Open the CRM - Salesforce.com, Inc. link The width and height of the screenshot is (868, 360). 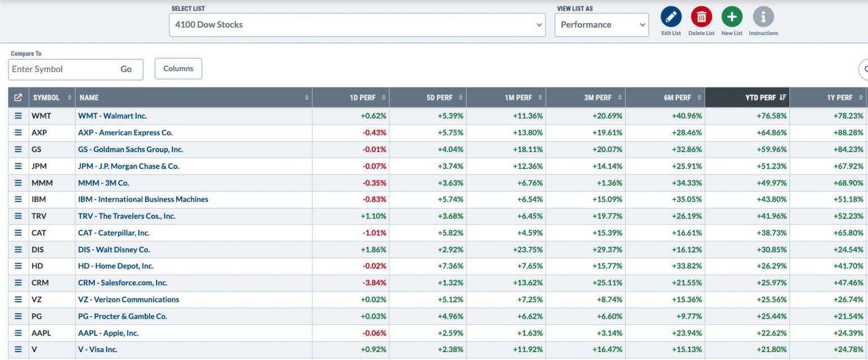tap(123, 283)
